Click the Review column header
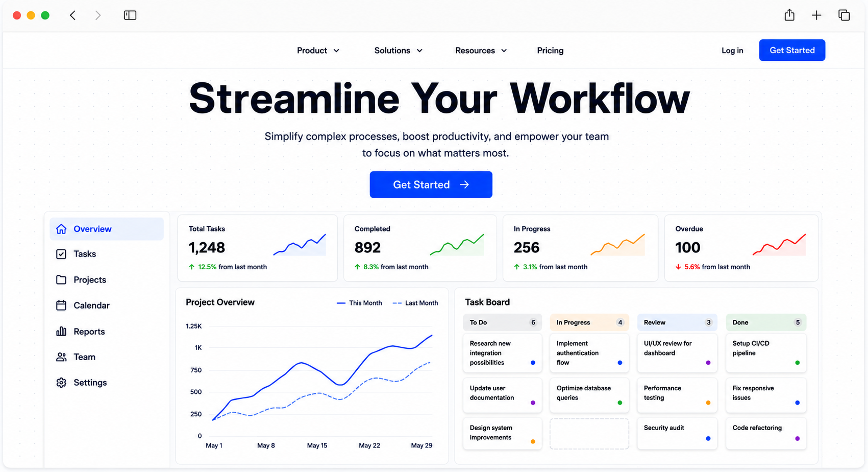The height and width of the screenshot is (472, 868). coord(677,322)
